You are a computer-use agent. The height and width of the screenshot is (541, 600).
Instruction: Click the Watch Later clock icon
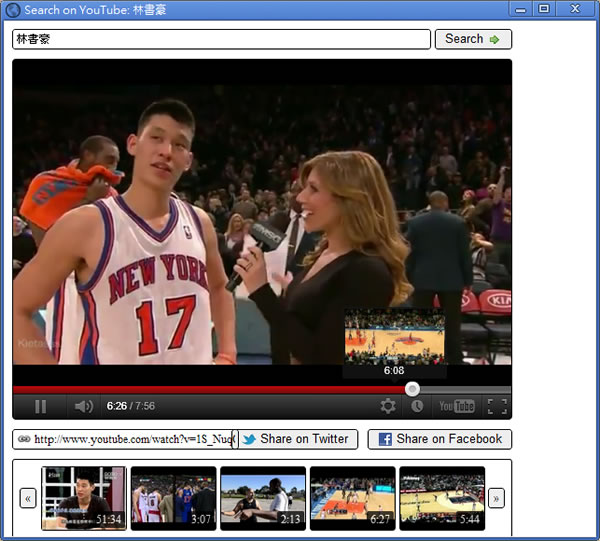pos(417,406)
